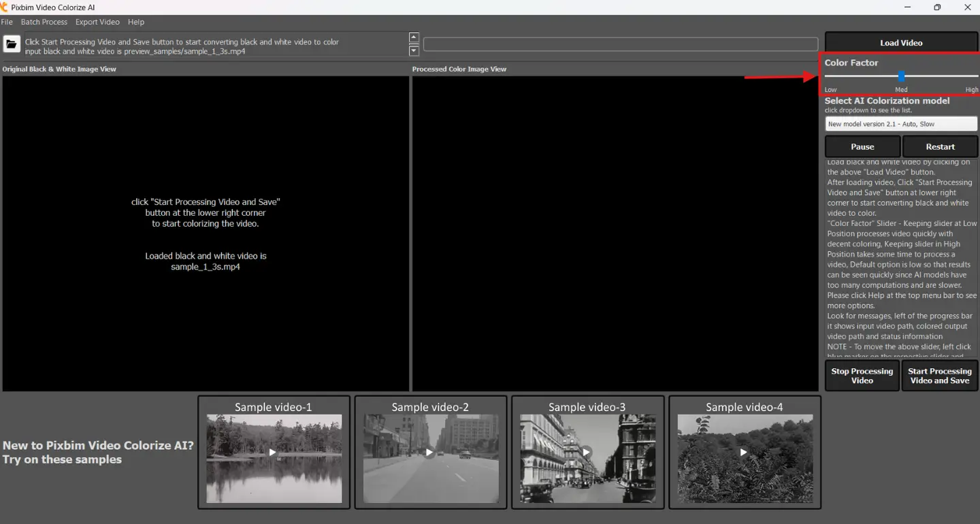Click the Restart button
This screenshot has width=980, height=524.
point(940,146)
